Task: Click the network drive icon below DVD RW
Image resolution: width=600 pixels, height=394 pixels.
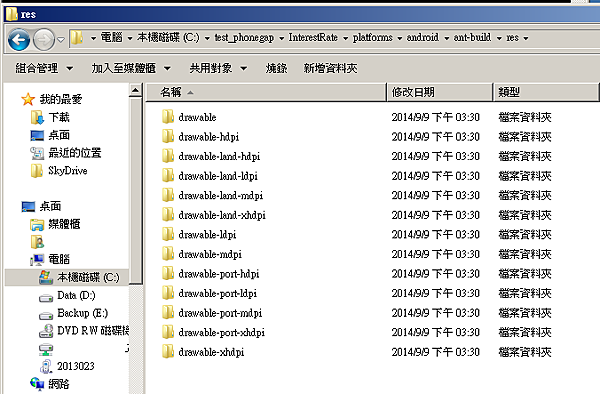Action: coord(46,349)
